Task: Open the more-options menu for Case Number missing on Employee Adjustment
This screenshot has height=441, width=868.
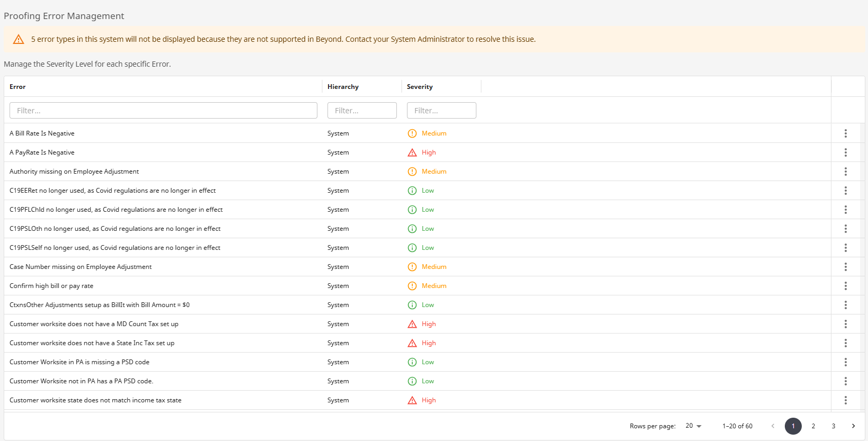Action: click(845, 267)
